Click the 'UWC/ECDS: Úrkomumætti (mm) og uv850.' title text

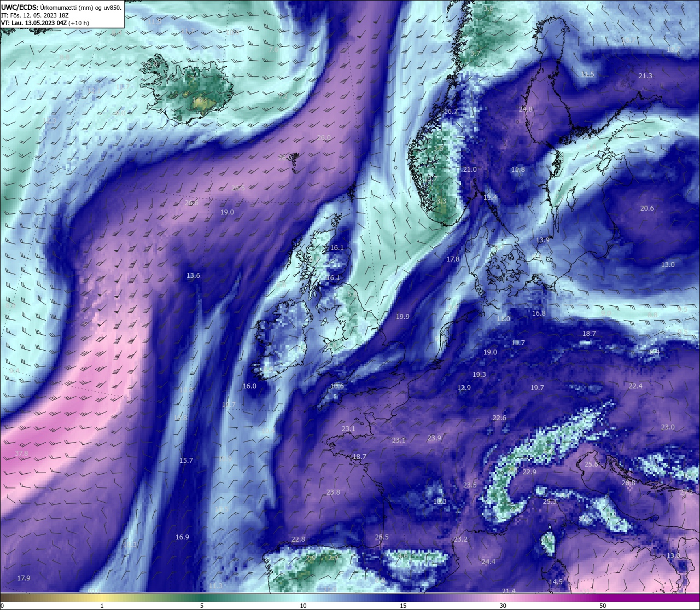click(61, 8)
